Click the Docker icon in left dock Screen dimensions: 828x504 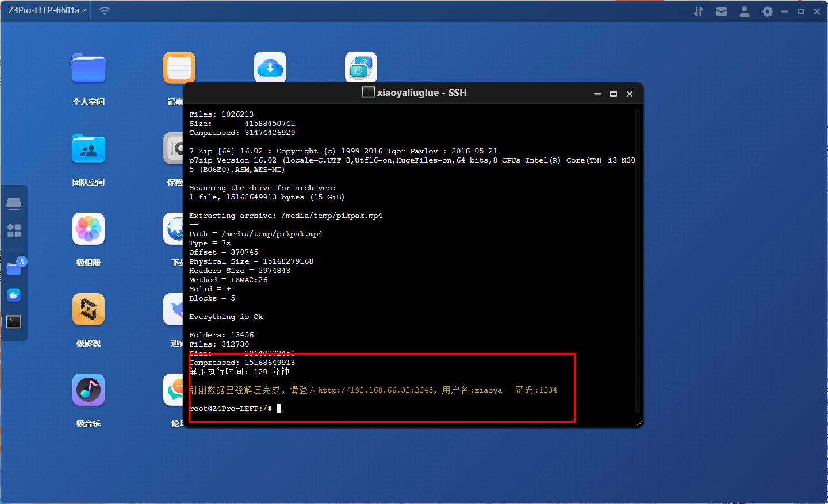pos(14,295)
